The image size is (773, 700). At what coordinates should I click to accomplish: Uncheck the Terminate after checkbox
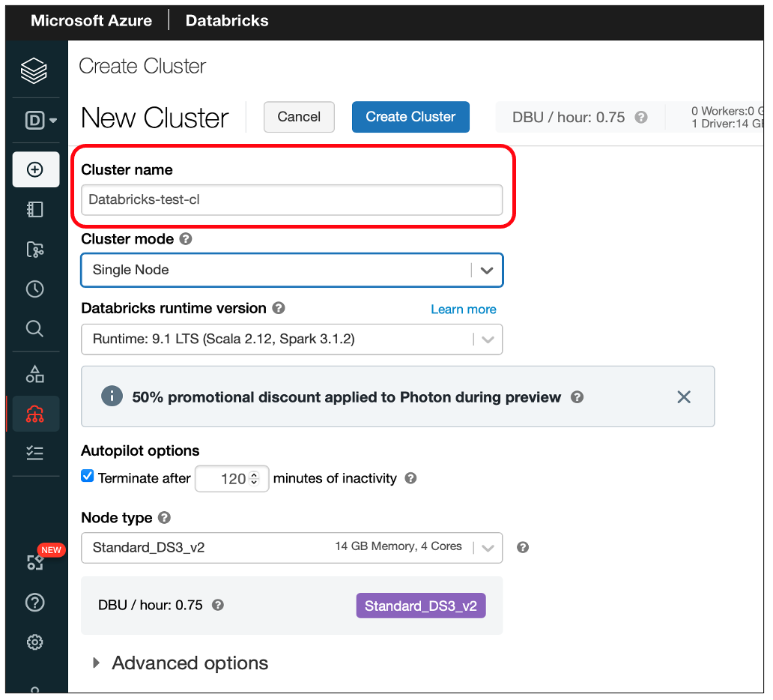coord(87,476)
